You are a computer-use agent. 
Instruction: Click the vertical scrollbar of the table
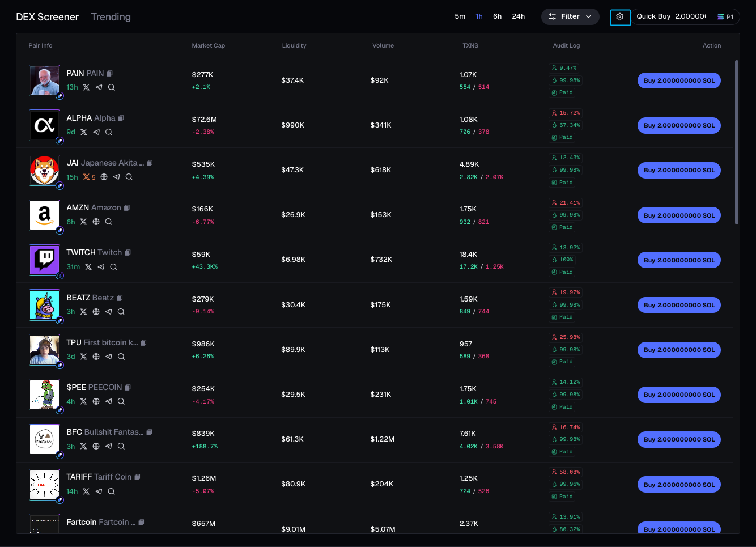(737, 142)
